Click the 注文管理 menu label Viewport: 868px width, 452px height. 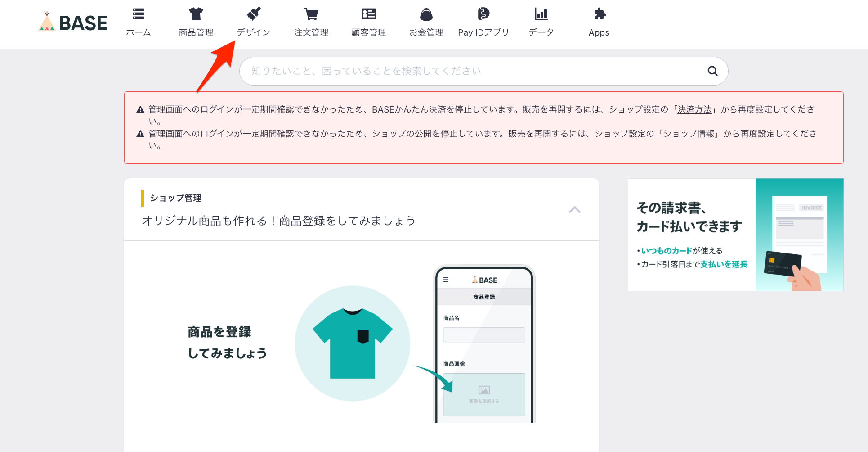(311, 32)
